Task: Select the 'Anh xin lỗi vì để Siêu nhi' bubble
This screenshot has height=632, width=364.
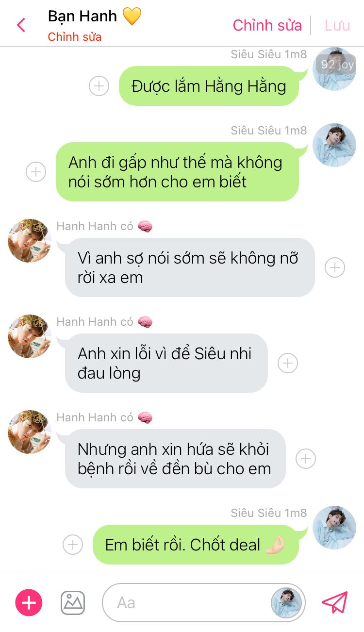Action: pos(166,363)
